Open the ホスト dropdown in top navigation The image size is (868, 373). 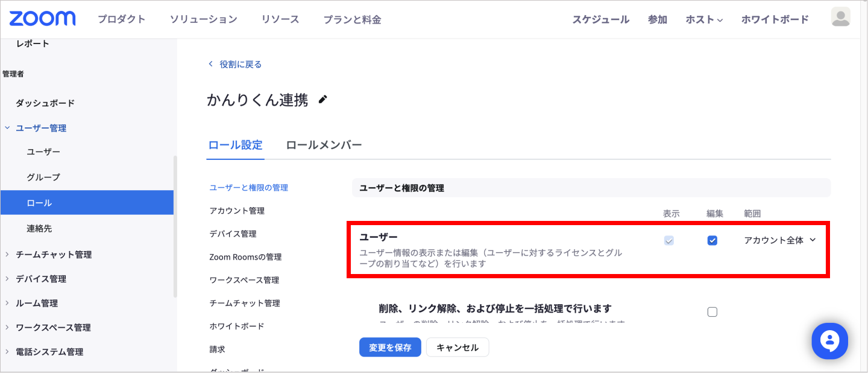click(x=703, y=19)
